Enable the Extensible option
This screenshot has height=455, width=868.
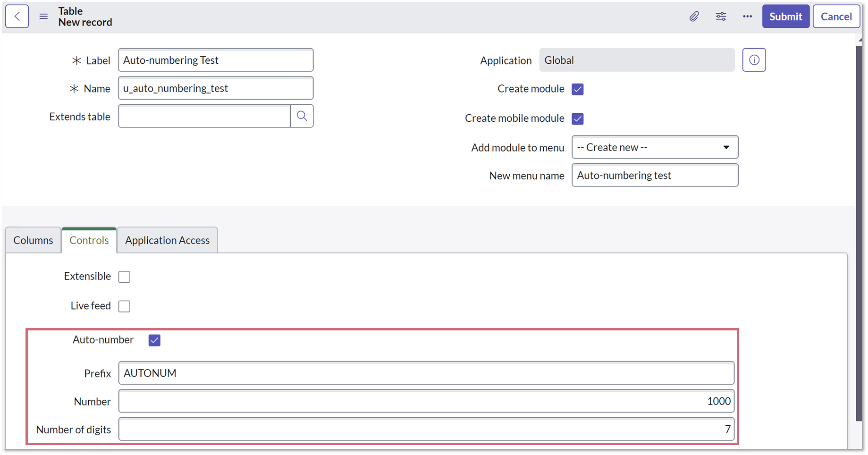(124, 277)
